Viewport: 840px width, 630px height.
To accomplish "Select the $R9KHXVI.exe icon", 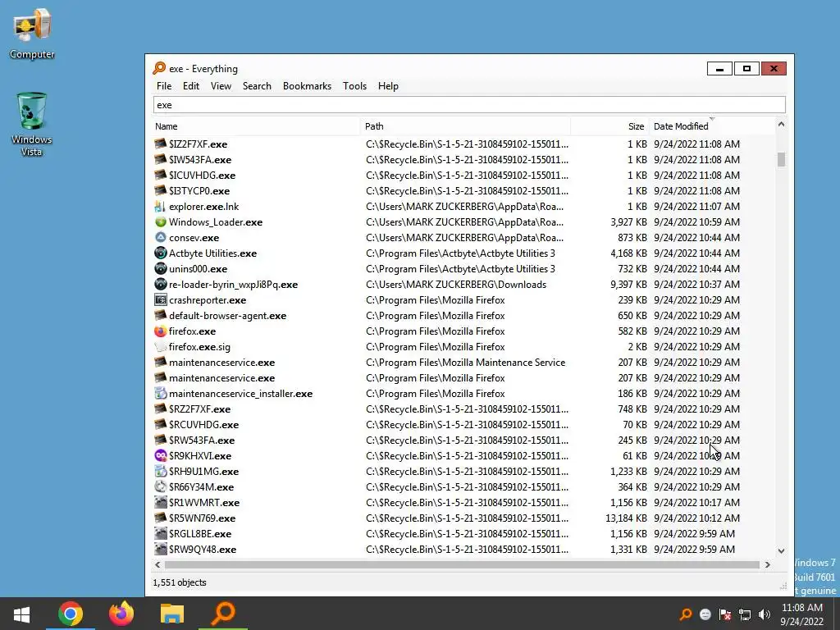I will (160, 455).
